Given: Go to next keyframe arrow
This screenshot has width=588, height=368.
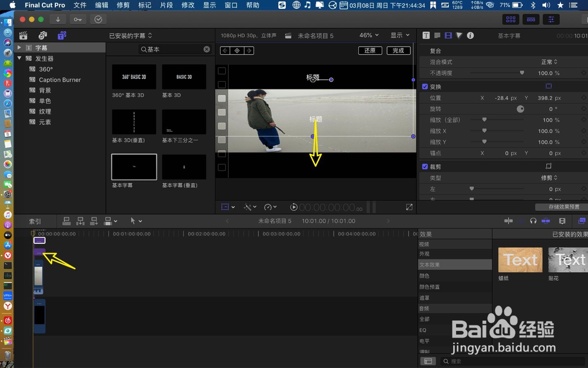Looking at the screenshot, I should click(x=249, y=50).
